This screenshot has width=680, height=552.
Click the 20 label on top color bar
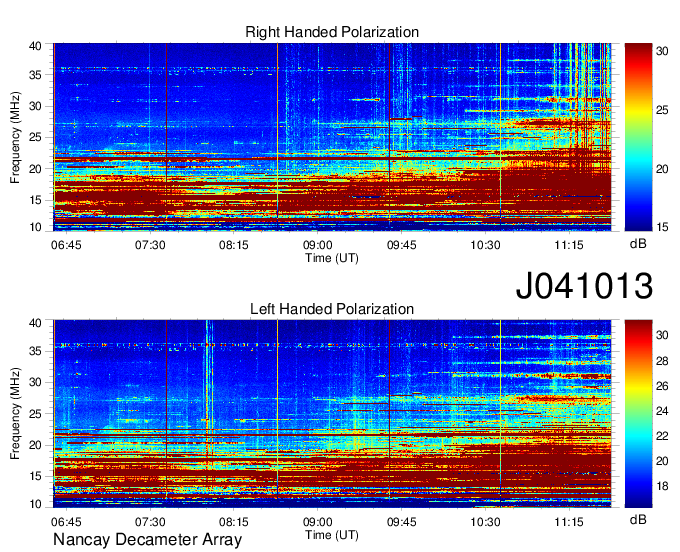pyautogui.click(x=662, y=169)
